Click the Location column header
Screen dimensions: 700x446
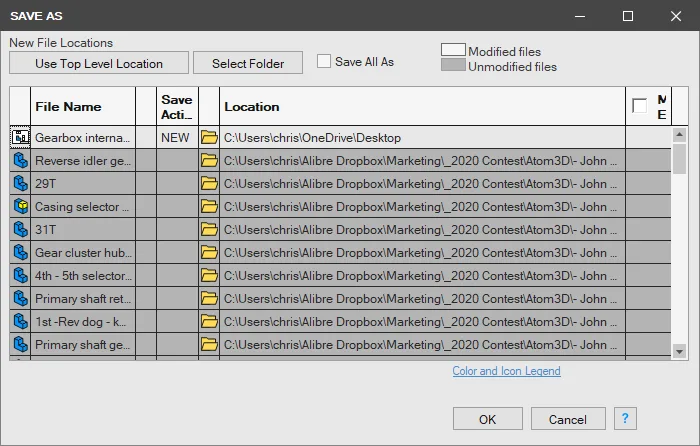click(x=422, y=106)
